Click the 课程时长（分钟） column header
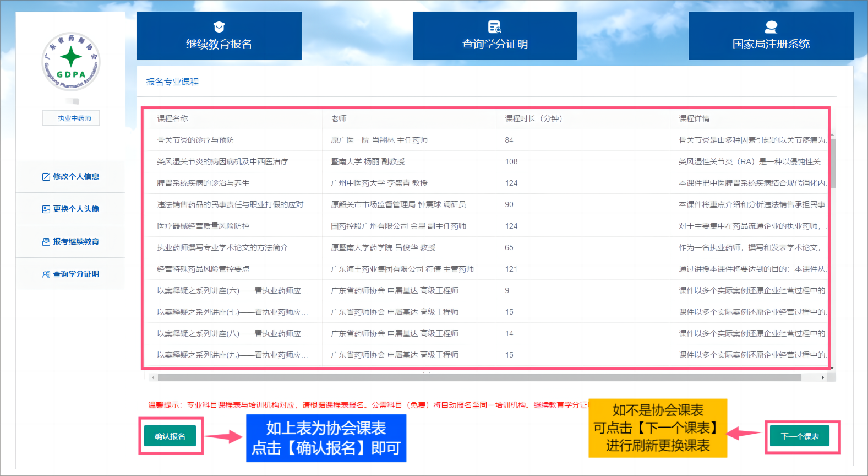The height and width of the screenshot is (476, 868). (533, 119)
